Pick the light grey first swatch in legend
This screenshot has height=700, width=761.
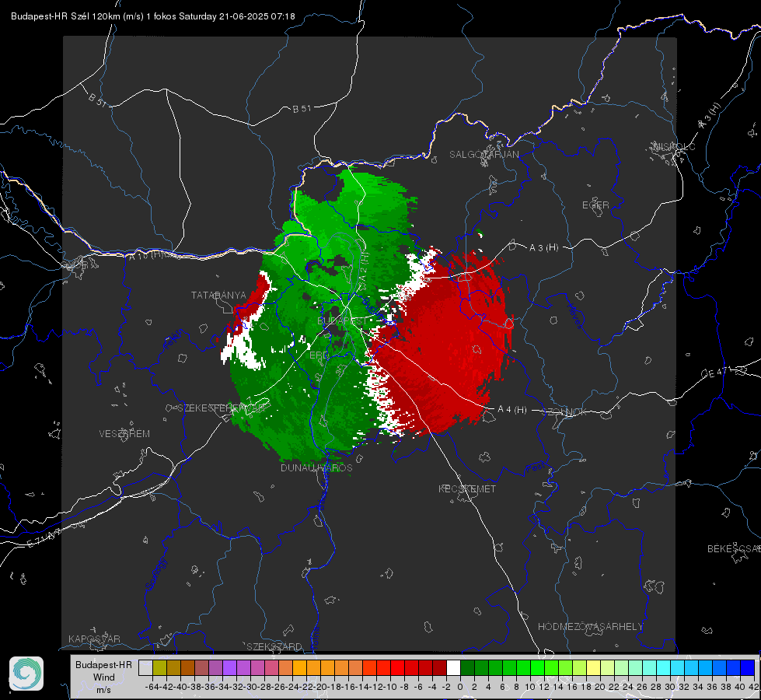(x=145, y=667)
